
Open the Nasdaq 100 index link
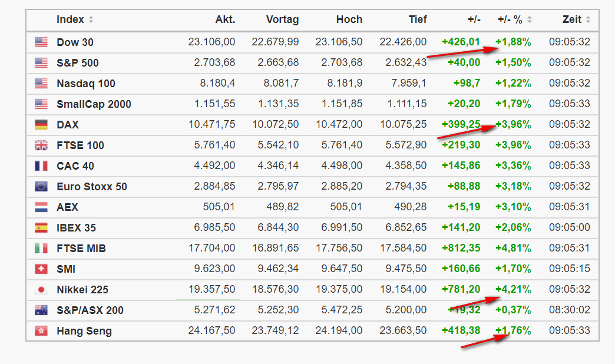click(86, 83)
